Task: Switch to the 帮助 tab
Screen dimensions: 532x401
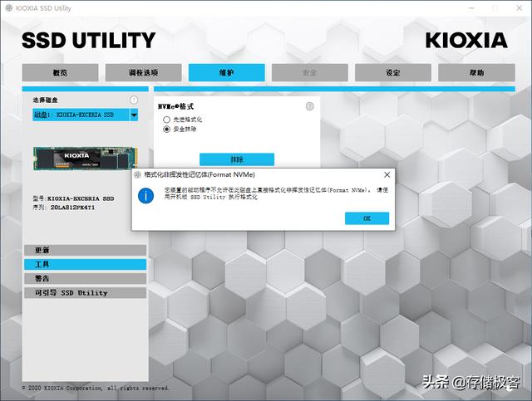Action: click(476, 72)
